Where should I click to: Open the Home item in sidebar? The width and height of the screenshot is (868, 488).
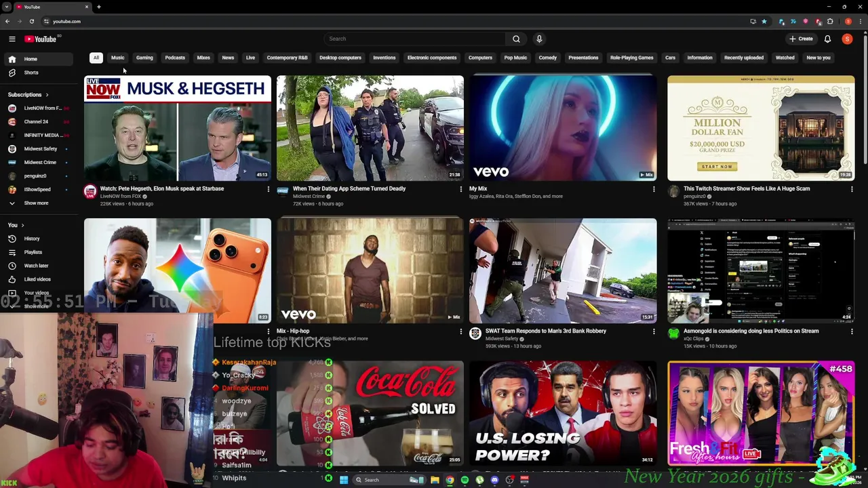pos(37,59)
